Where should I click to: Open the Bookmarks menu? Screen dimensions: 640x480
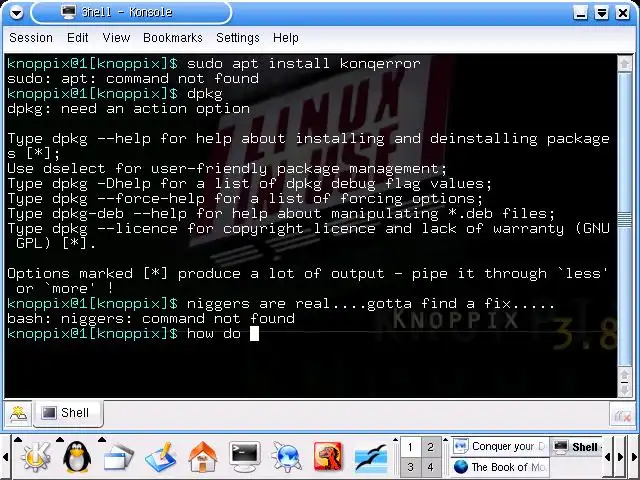(x=173, y=38)
